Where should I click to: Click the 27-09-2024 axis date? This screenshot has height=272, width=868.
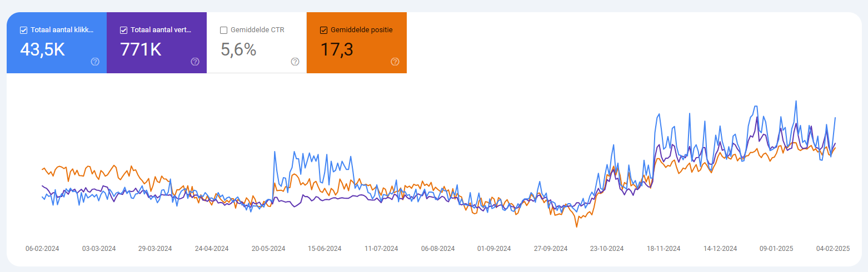click(551, 249)
